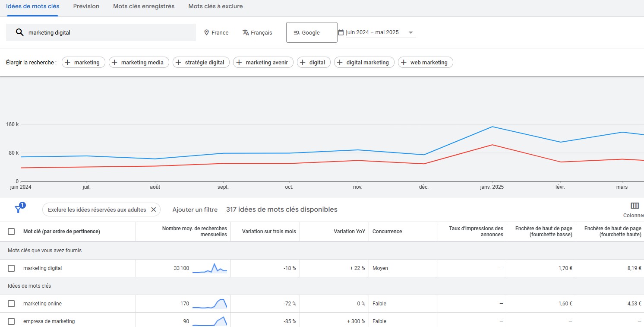
Task: Click the calendar icon in the date range selector
Action: click(341, 32)
